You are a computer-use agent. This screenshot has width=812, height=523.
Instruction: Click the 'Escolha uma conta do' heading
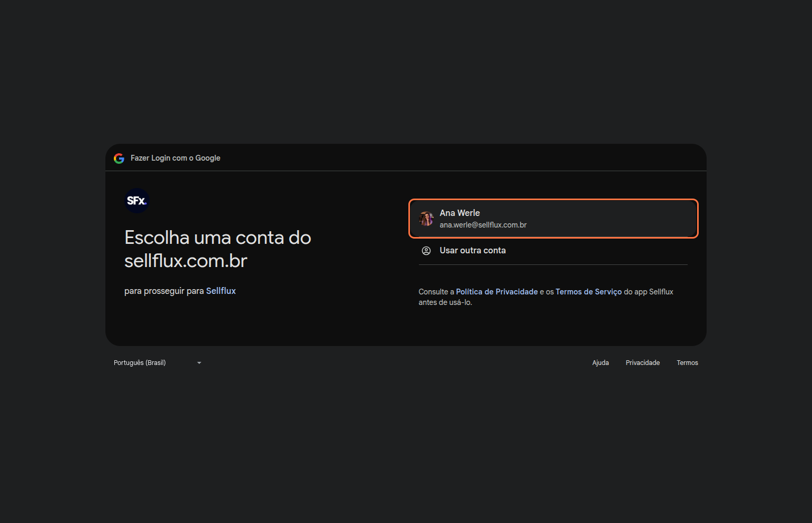coord(218,238)
